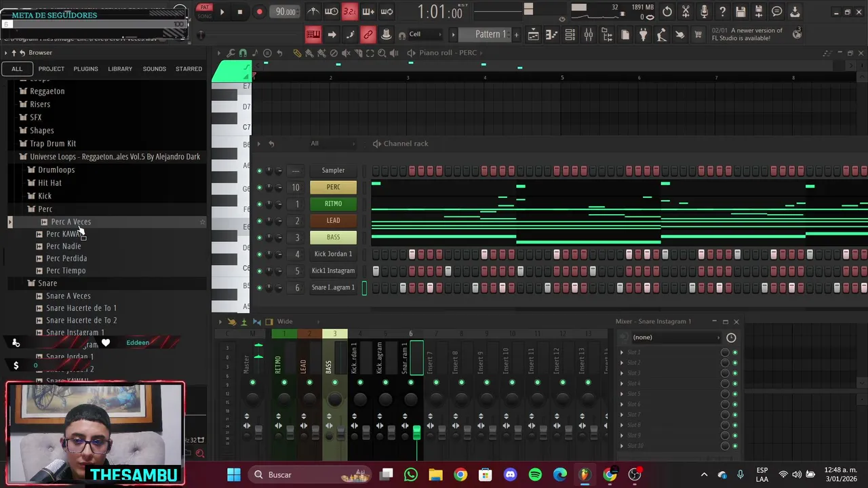Select mixer input (none) dropdown
The image size is (868, 488).
[x=676, y=338]
